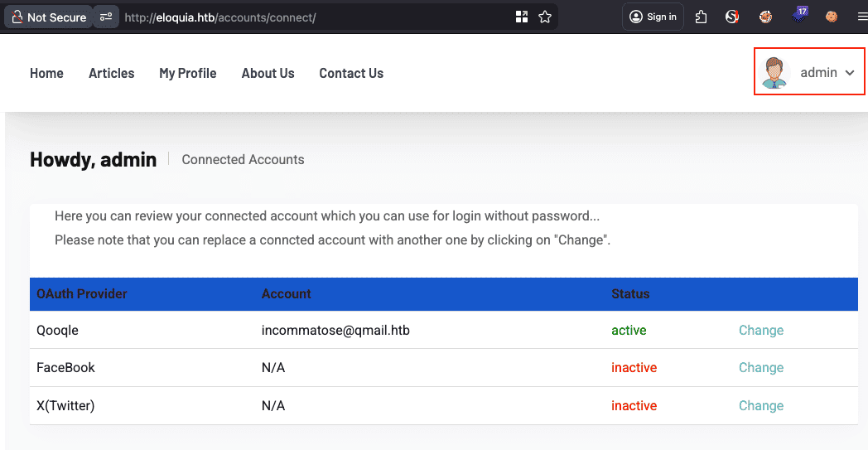868x450 pixels.
Task: Open the site permissions icon beside Not Secure
Action: (106, 17)
